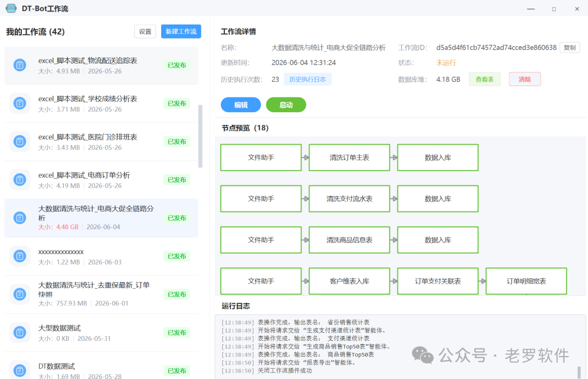This screenshot has height=379, width=588.
Task: Select 清洗支付流水表 node
Action: click(x=350, y=199)
